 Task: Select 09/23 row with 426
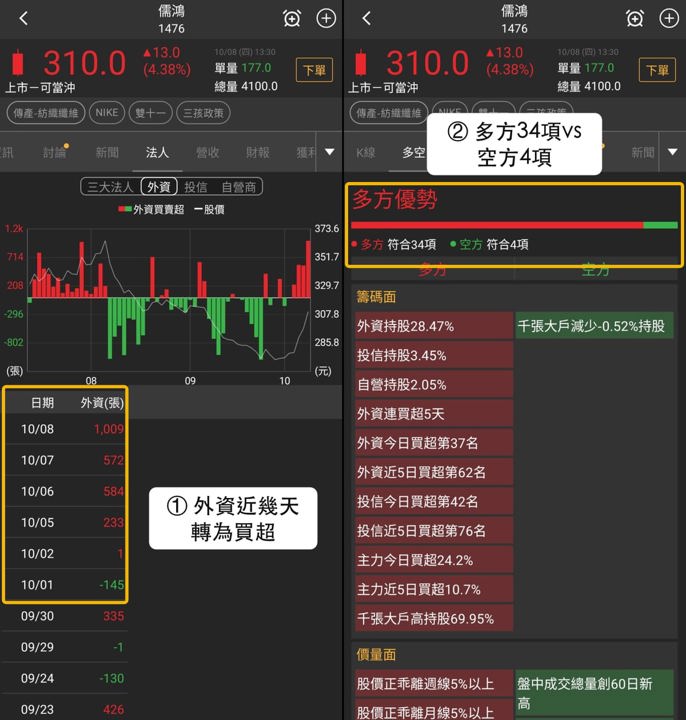tap(64, 709)
